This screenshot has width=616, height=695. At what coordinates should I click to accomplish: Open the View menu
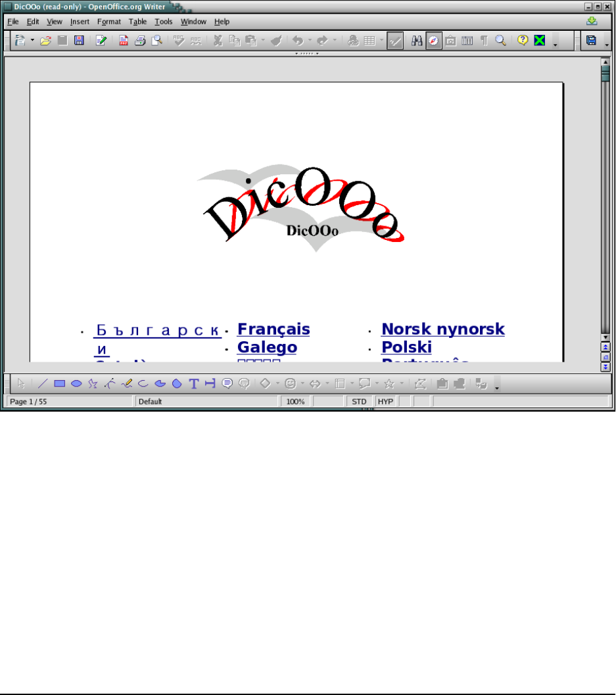point(55,21)
